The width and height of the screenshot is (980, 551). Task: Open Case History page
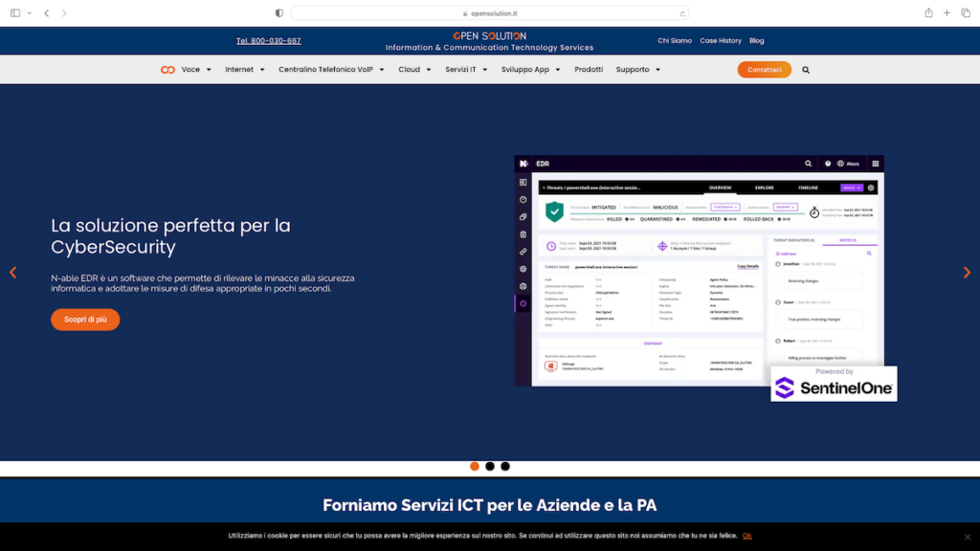[x=721, y=41]
